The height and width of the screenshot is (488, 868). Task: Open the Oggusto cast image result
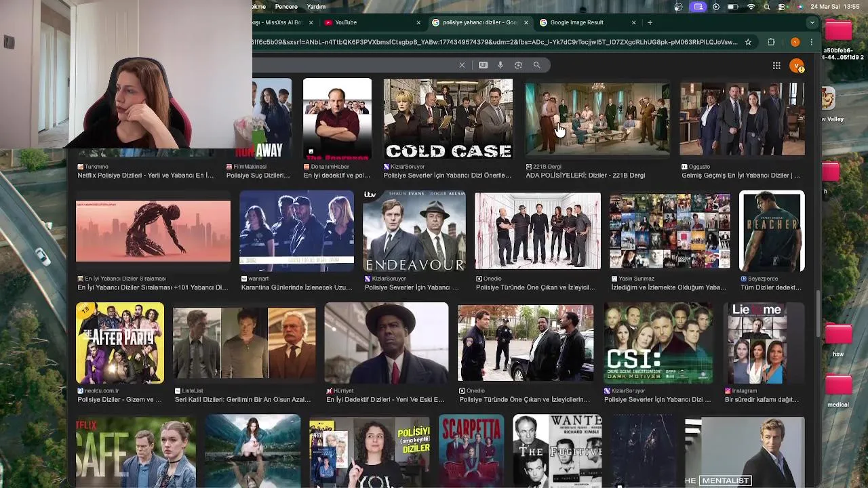(743, 119)
